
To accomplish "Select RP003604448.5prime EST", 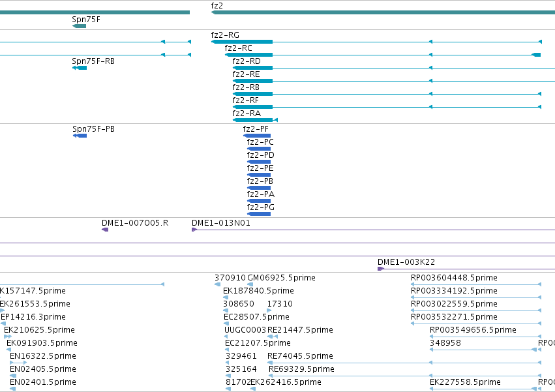I will [476, 284].
